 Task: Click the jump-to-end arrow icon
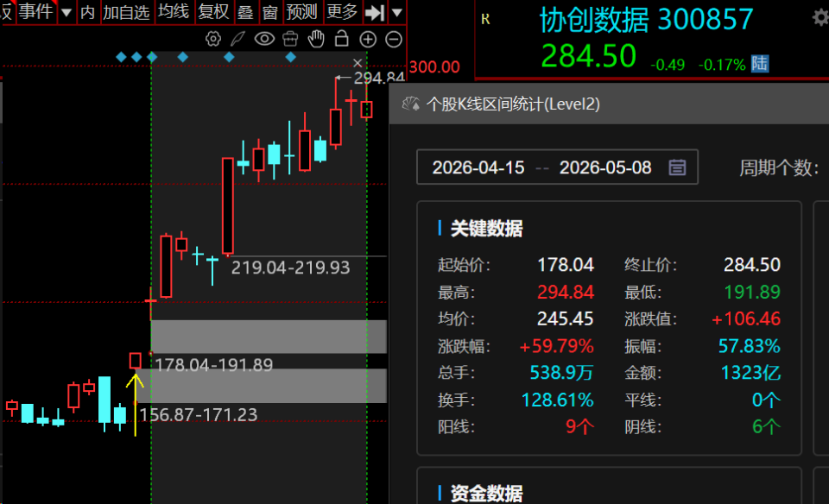click(375, 12)
